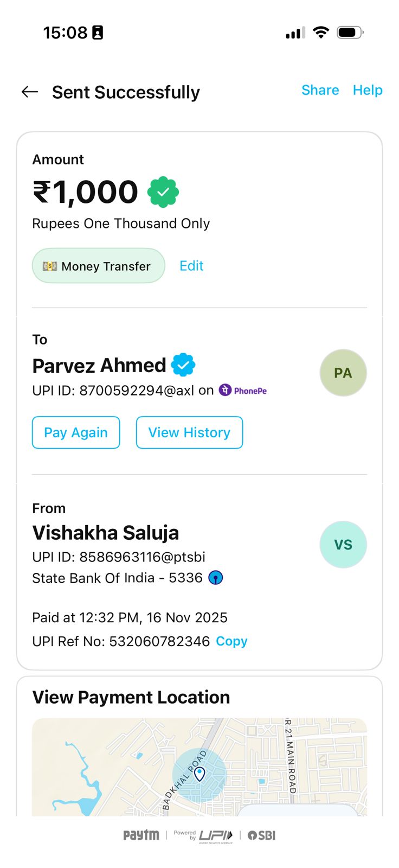The image size is (399, 868).
Task: Tap the blue verified badge beside Parvez Ahmed
Action: click(183, 365)
